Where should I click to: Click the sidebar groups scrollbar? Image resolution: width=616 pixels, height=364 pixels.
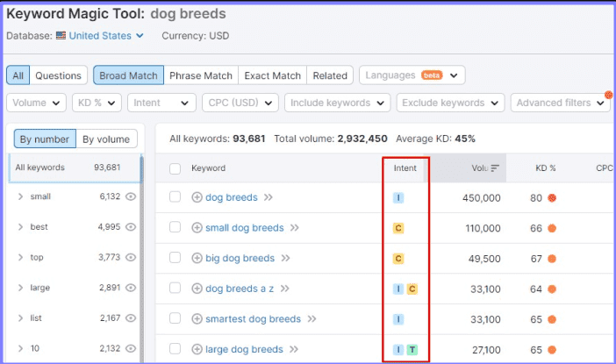point(142,259)
